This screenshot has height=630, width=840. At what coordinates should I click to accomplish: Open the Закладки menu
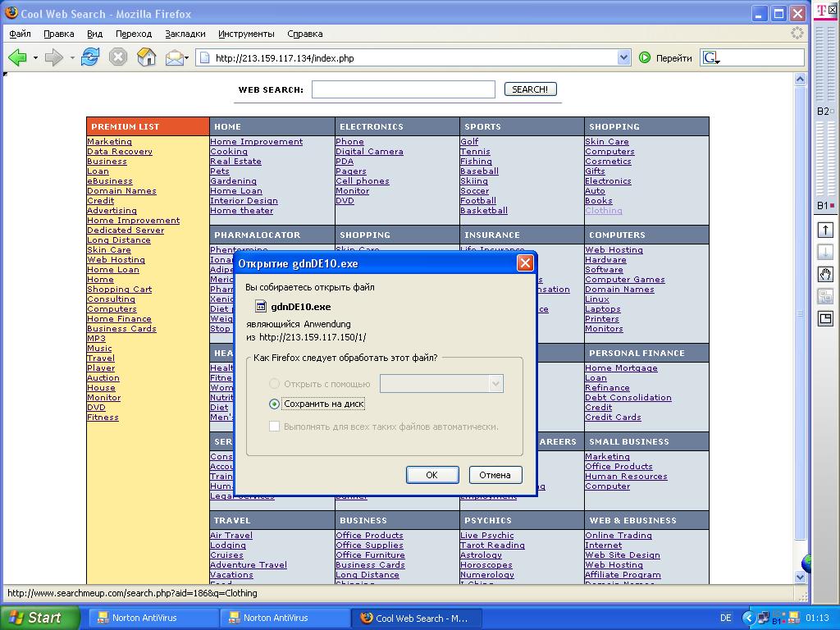coord(185,33)
